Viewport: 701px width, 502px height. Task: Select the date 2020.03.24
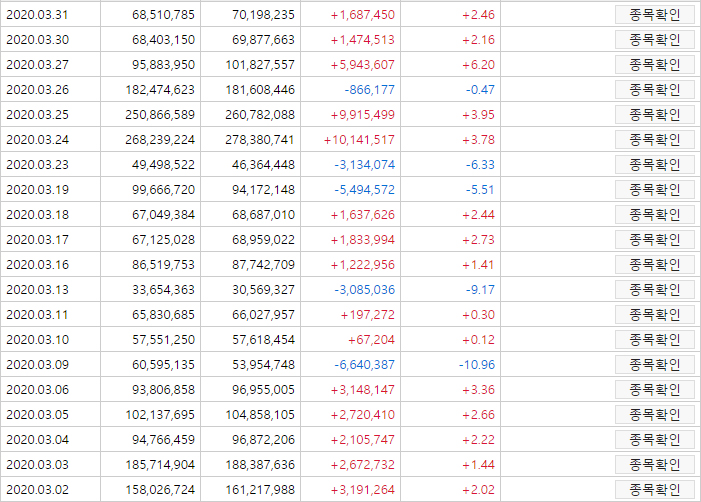[x=38, y=140]
